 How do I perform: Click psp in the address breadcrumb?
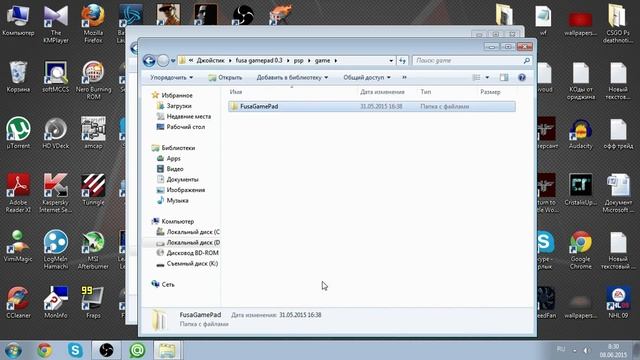[x=298, y=61]
